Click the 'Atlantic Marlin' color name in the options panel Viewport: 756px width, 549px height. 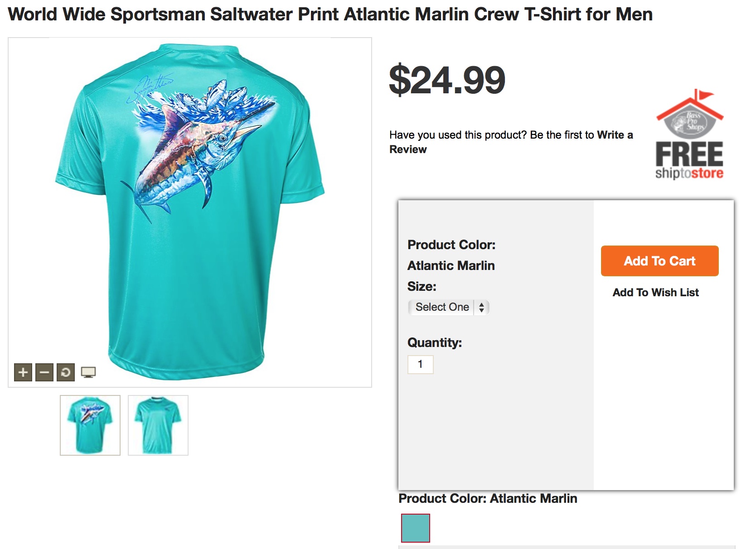[451, 265]
